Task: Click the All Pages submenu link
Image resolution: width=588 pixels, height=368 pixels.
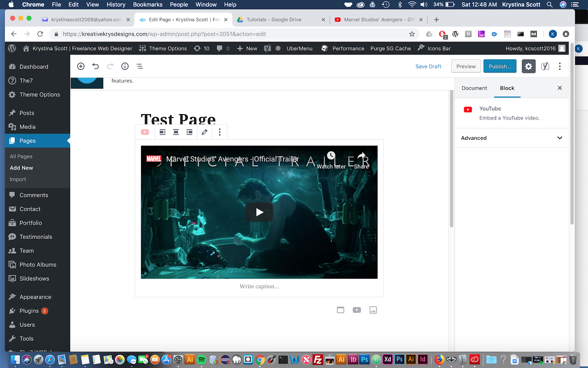Action: 21,156
